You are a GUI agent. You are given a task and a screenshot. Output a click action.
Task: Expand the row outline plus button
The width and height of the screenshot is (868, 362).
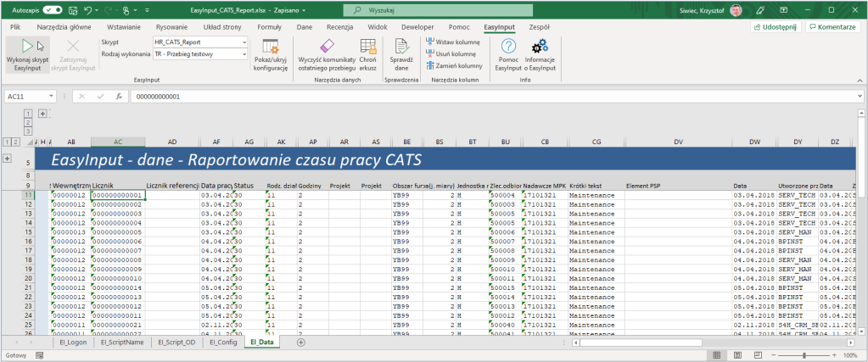tap(8, 159)
